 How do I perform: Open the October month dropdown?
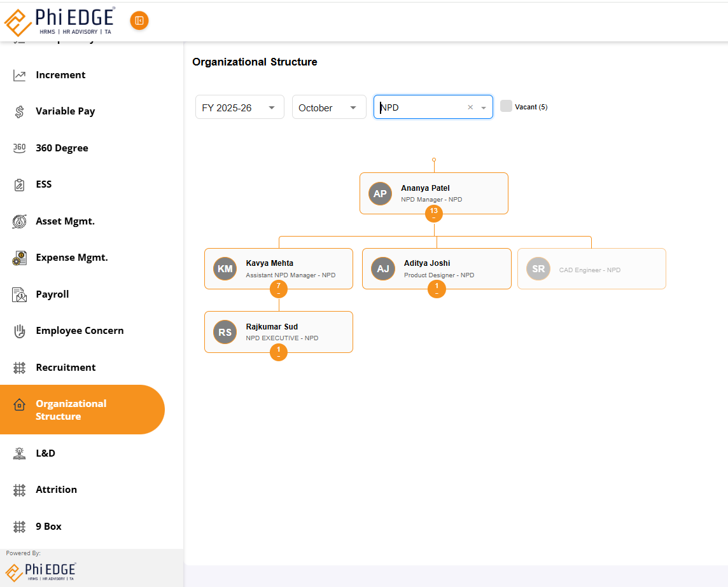[x=328, y=107]
